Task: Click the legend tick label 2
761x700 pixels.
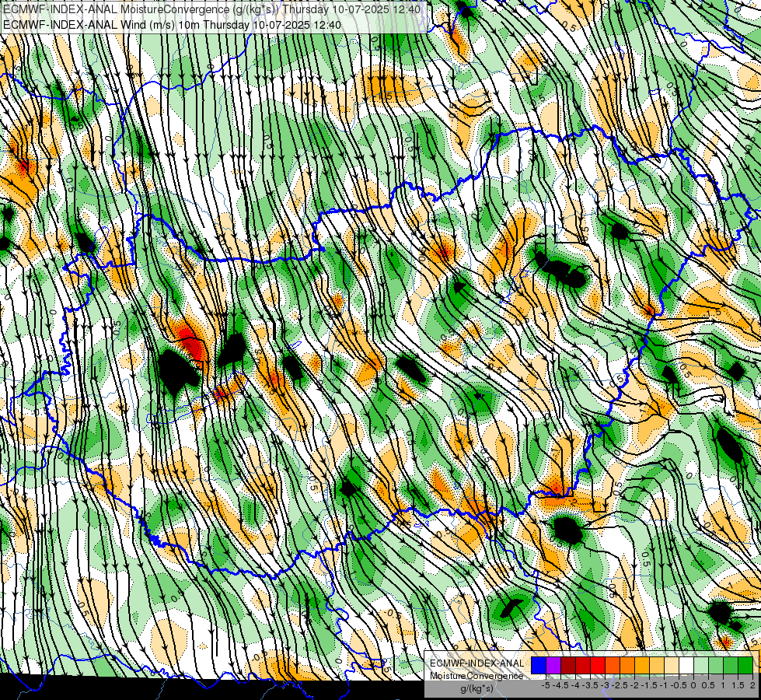Action: tap(753, 685)
